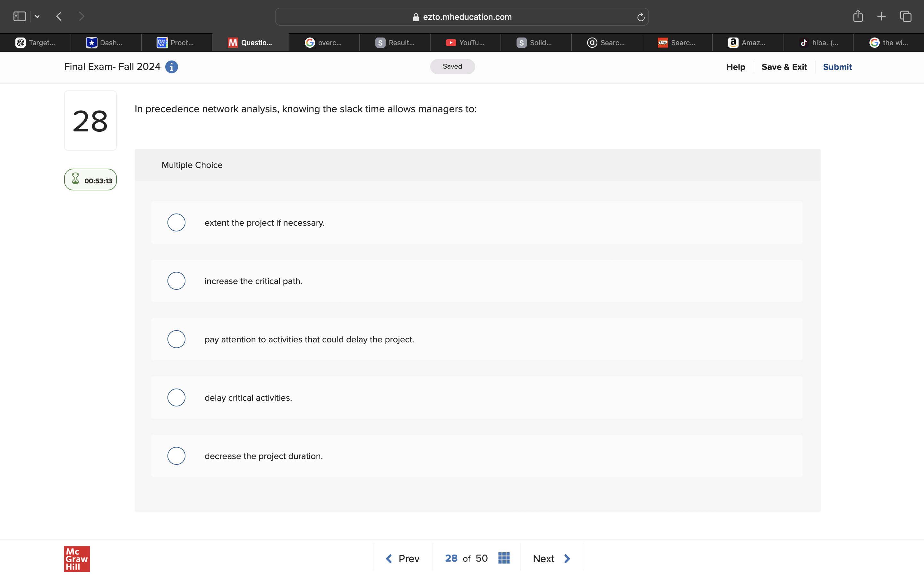Click the McGraw Hill logo
Image resolution: width=924 pixels, height=577 pixels.
coord(77,559)
